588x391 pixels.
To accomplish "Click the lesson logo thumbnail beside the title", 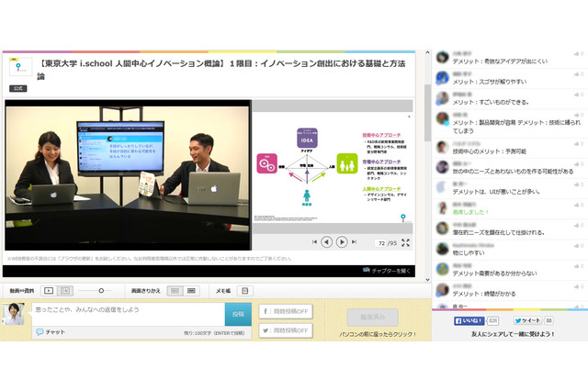I will (x=20, y=67).
